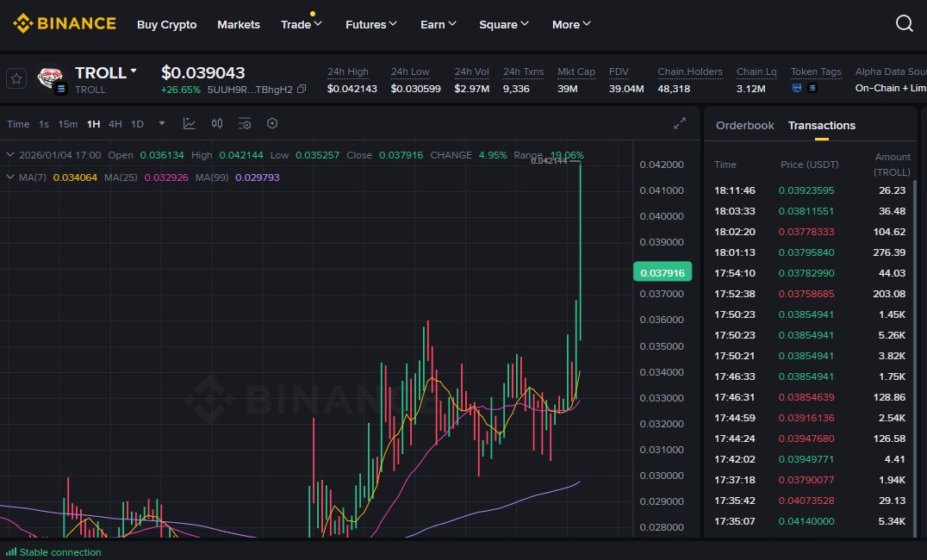Open candlestick chart style icon
Image resolution: width=927 pixels, height=560 pixels.
point(217,123)
